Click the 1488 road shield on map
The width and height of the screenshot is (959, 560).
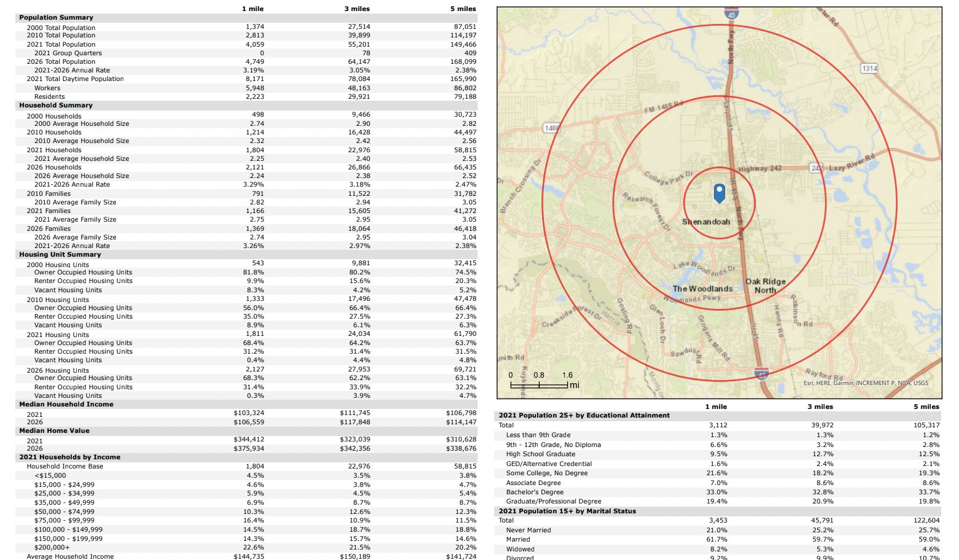click(x=551, y=128)
